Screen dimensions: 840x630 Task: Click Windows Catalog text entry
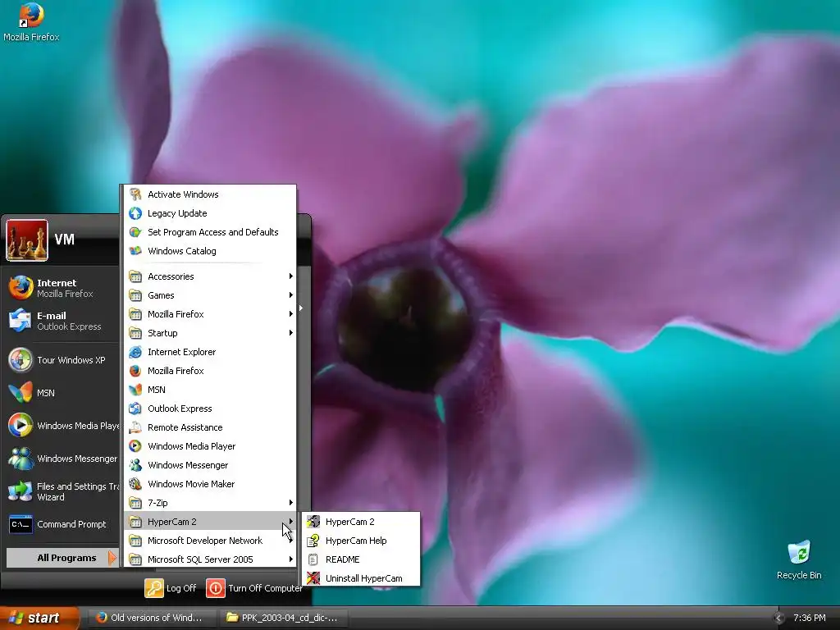click(x=181, y=251)
